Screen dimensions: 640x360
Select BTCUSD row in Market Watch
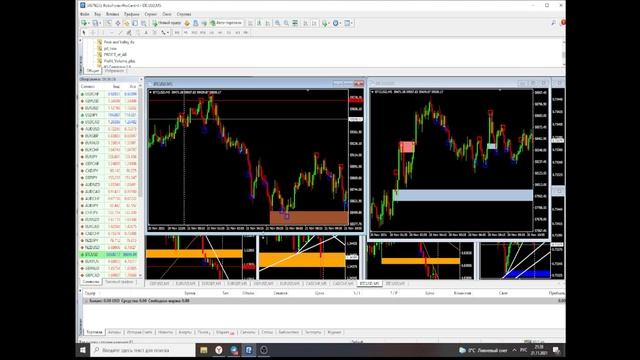pyautogui.click(x=109, y=254)
